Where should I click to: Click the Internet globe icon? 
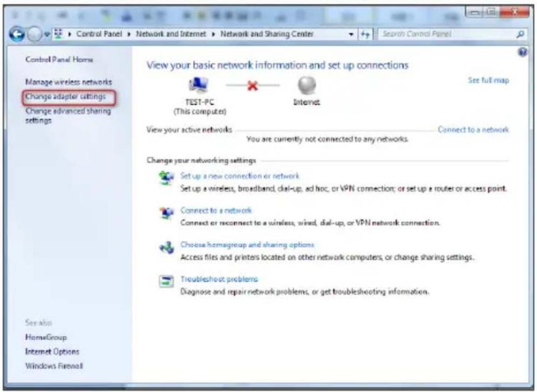click(x=307, y=85)
